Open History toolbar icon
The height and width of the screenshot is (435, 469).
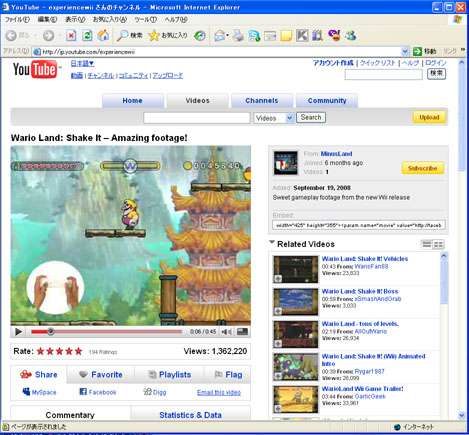(200, 35)
